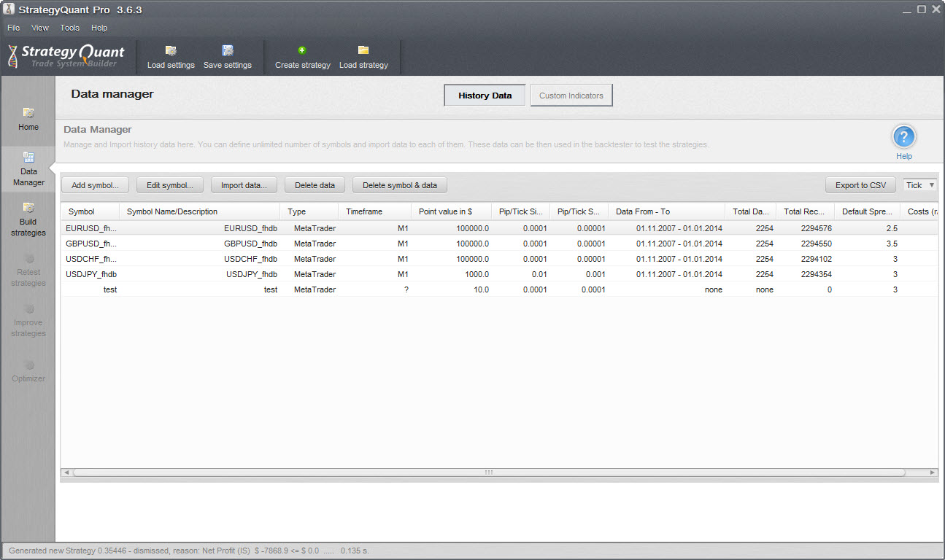Click the StrategyQuant logo

click(66, 55)
